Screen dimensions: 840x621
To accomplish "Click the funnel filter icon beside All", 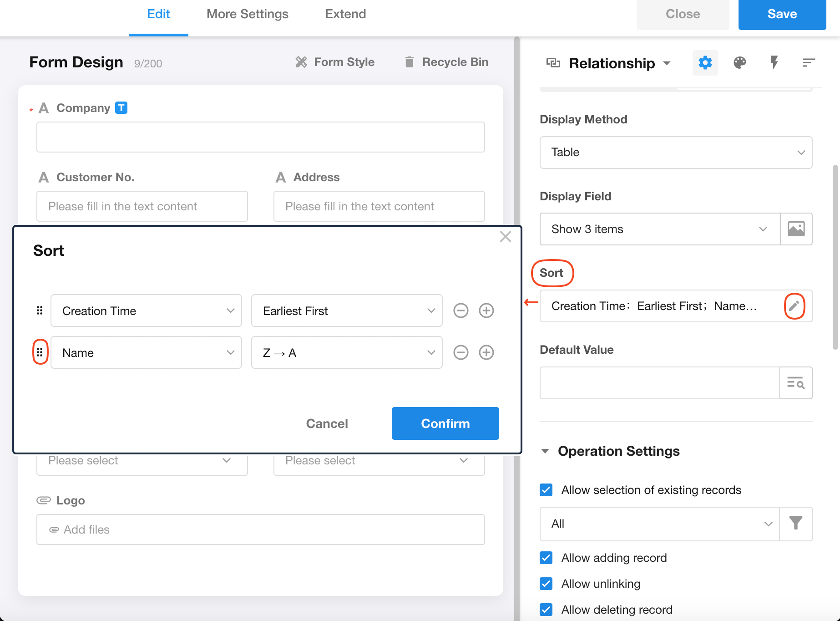I will click(x=795, y=524).
